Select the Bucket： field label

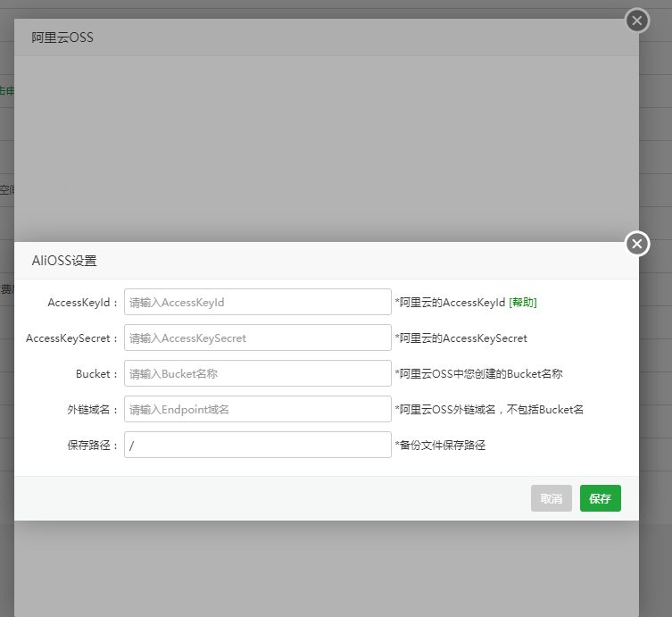97,374
